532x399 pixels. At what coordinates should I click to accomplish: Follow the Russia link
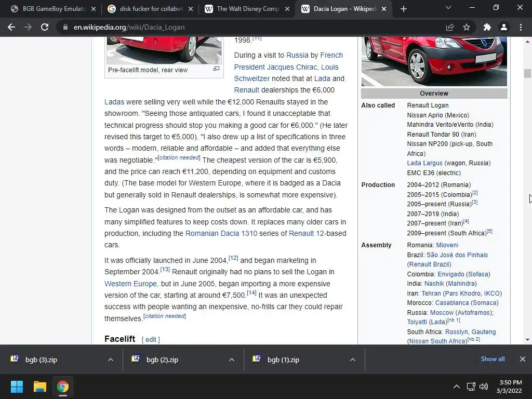click(297, 55)
